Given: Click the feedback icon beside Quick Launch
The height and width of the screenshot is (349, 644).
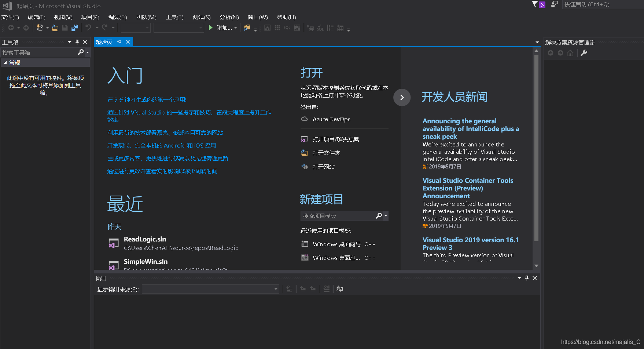Looking at the screenshot, I should click(555, 4).
